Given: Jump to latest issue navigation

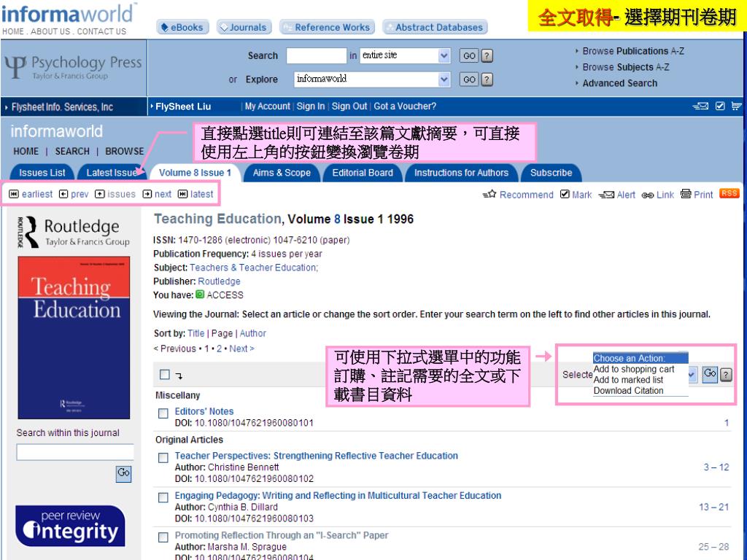Looking at the screenshot, I should pos(196,194).
